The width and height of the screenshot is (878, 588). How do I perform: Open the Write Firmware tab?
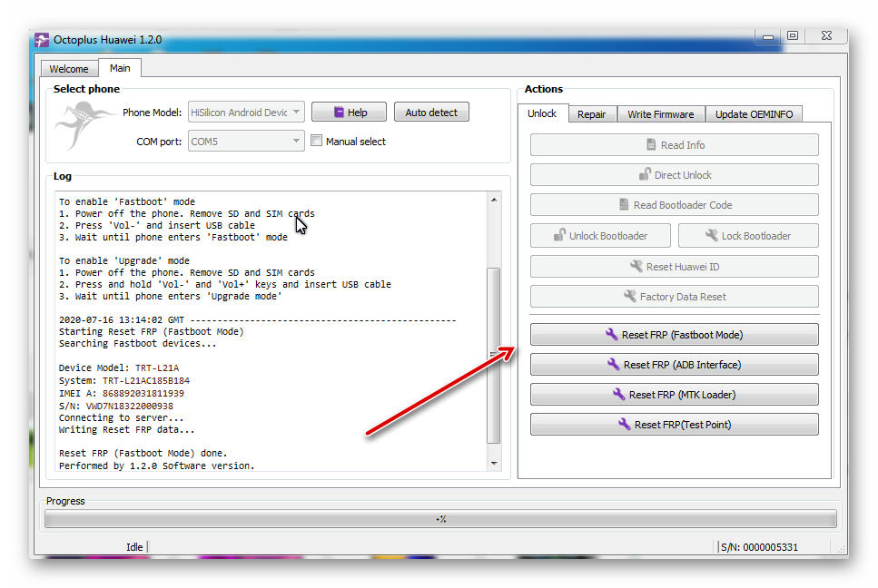coord(661,114)
